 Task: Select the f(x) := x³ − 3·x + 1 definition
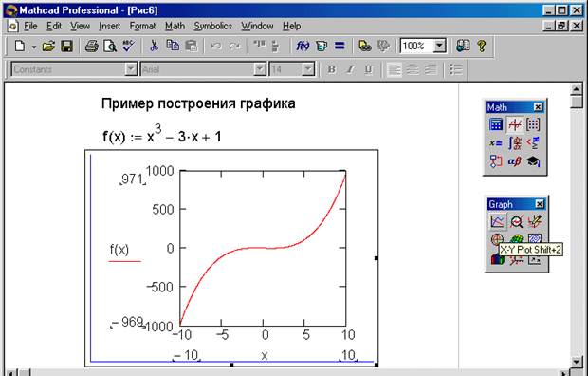161,135
